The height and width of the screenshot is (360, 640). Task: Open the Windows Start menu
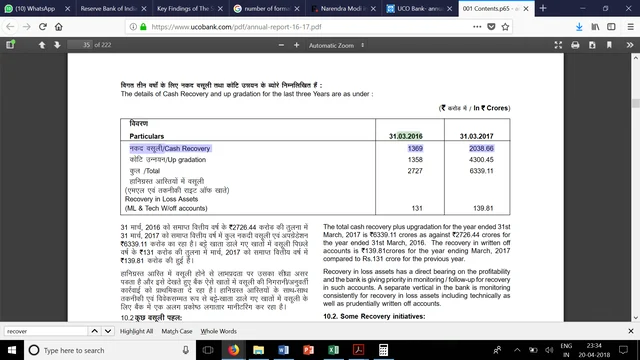12,350
